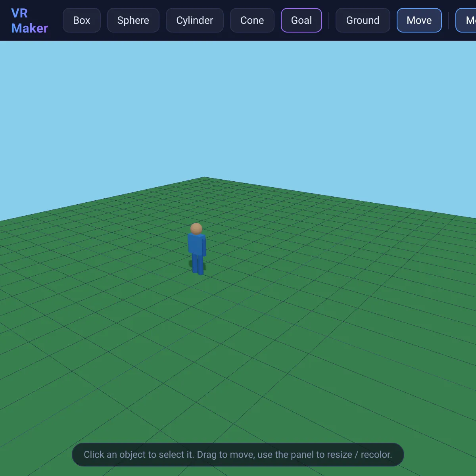The width and height of the screenshot is (476, 476).
Task: Click the avatar's shadow on the ground
Action: point(192,265)
